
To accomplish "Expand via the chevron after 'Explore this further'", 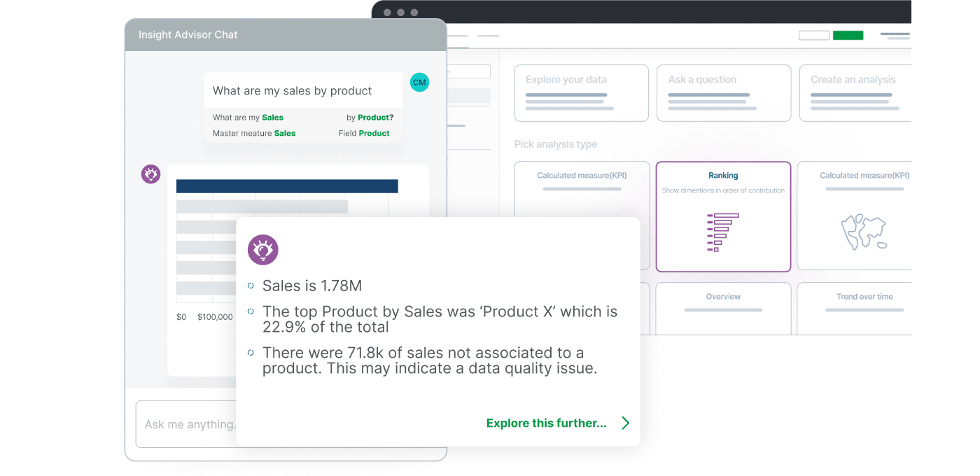I will pos(624,423).
